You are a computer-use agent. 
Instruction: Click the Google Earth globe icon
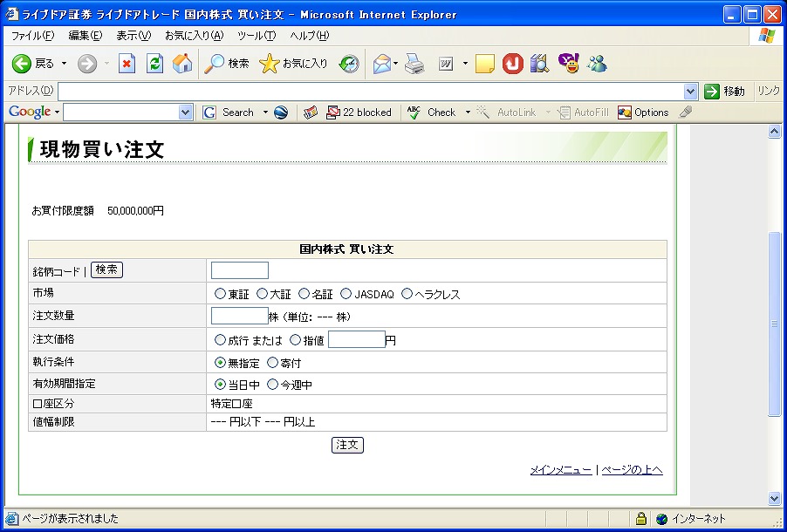[281, 113]
